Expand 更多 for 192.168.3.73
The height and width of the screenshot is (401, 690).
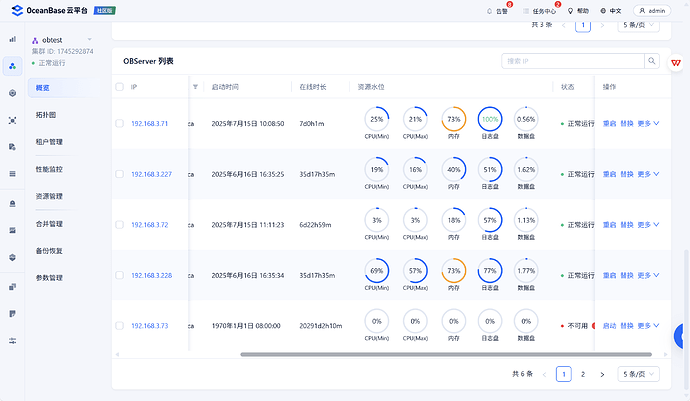(649, 326)
